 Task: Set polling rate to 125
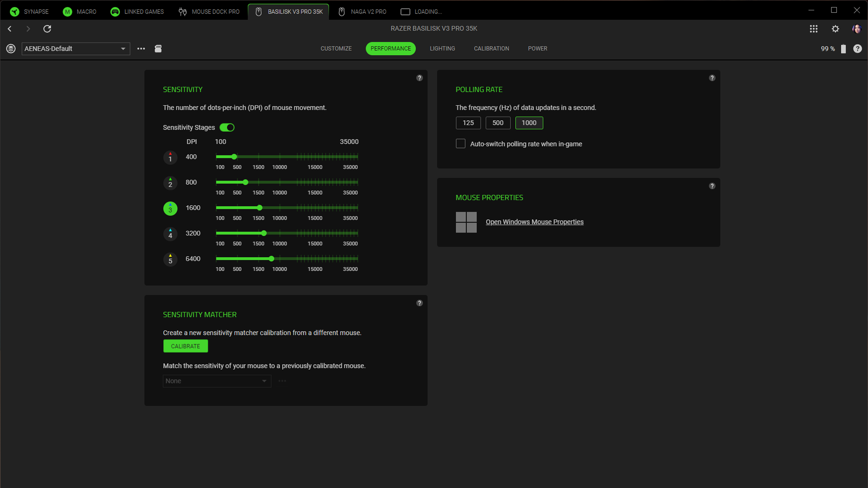(x=468, y=123)
